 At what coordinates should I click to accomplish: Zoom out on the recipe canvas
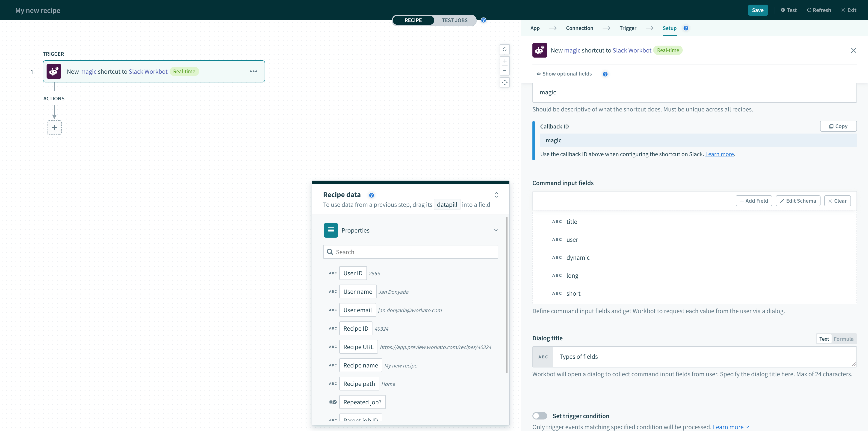[505, 70]
